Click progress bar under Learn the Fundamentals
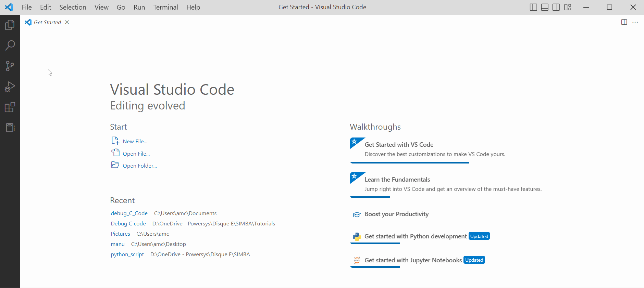Viewport: 644px width, 288px height. [370, 197]
